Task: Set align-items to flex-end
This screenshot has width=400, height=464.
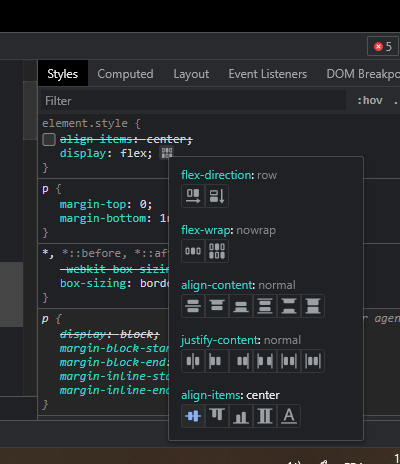Action: coord(241,416)
